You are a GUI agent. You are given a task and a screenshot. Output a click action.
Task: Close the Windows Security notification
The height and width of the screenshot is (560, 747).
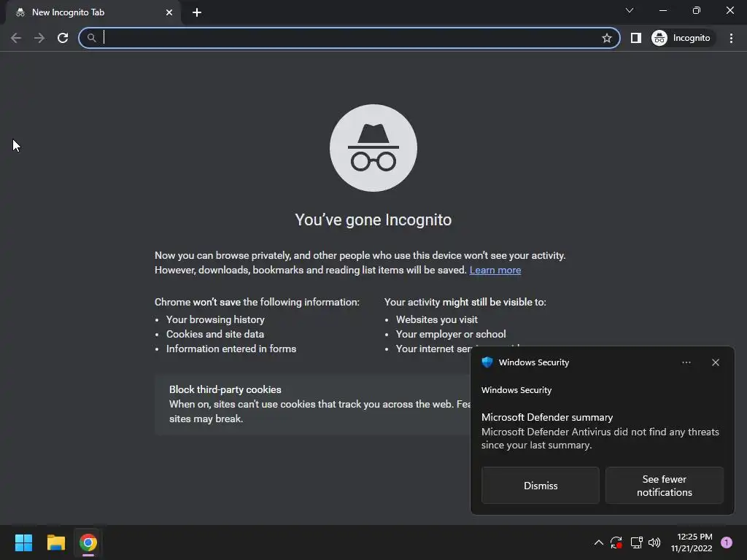[x=715, y=362]
